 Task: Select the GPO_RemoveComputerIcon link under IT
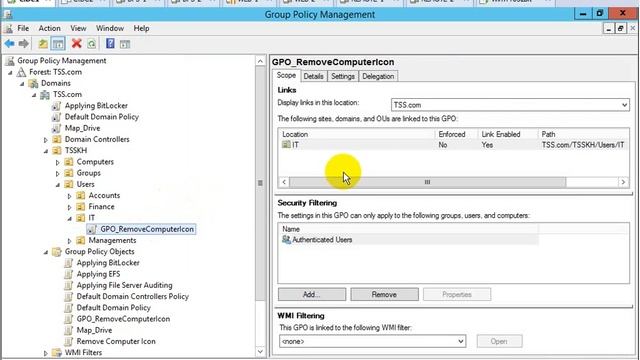[141, 229]
